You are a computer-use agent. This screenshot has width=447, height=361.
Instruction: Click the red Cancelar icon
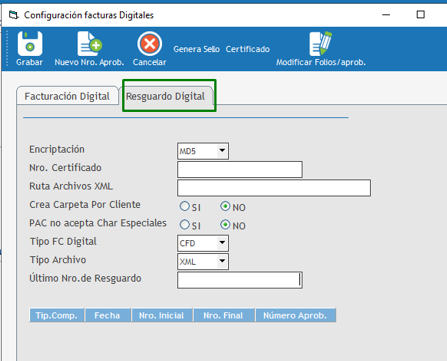[150, 44]
